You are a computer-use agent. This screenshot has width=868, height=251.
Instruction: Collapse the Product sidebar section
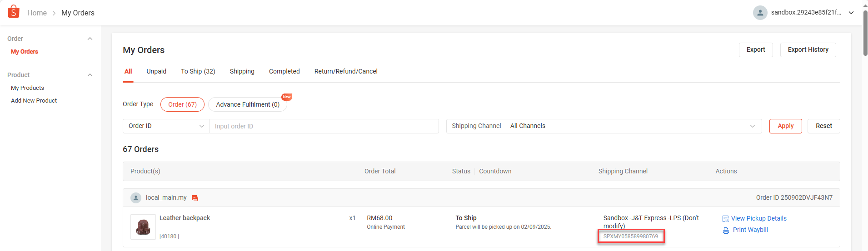tap(90, 75)
